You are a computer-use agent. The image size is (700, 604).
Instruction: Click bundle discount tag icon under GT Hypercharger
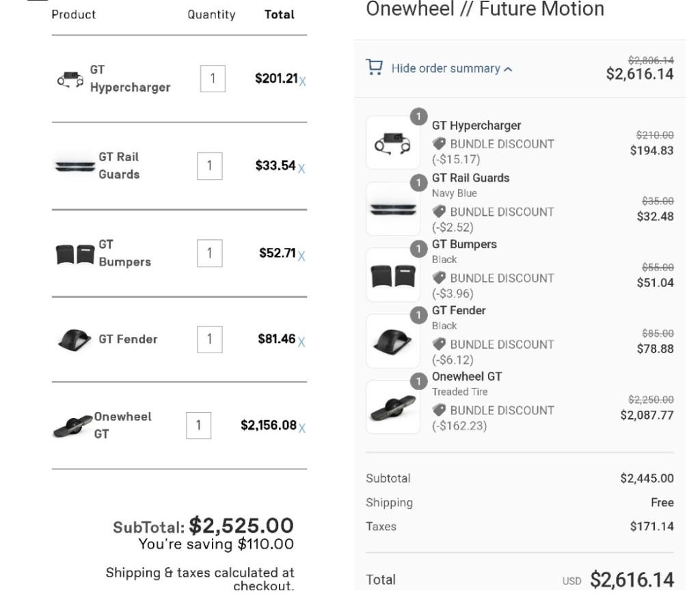439,144
